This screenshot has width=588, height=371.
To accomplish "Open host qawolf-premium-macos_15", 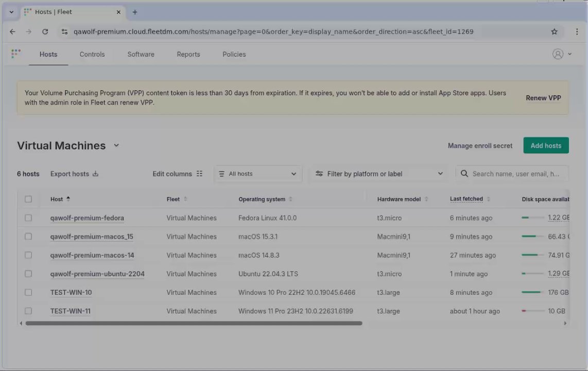I will pyautogui.click(x=92, y=237).
